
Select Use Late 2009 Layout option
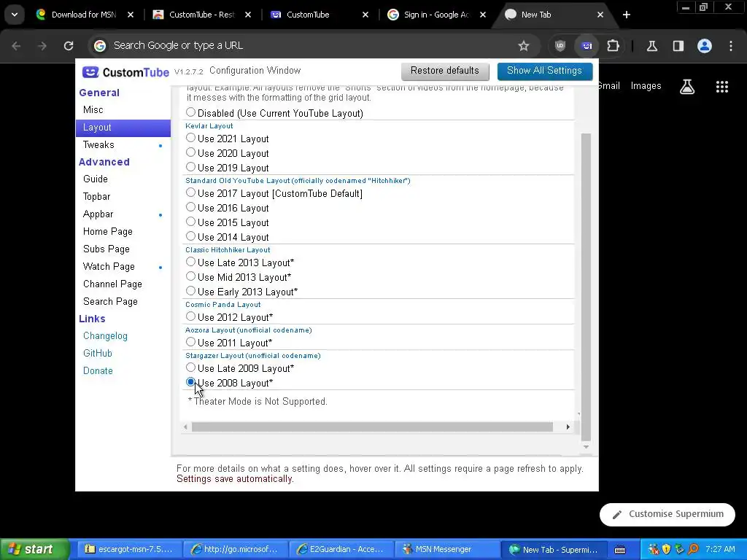(x=190, y=367)
